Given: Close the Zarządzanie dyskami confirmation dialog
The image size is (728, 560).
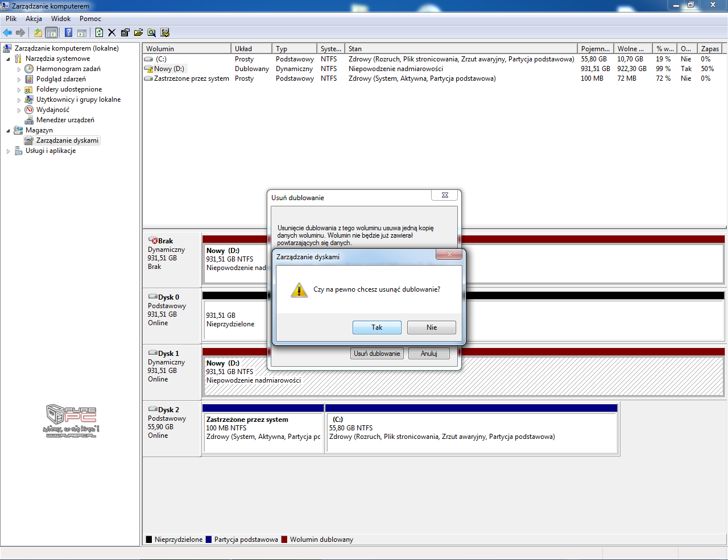Looking at the screenshot, I should click(449, 255).
